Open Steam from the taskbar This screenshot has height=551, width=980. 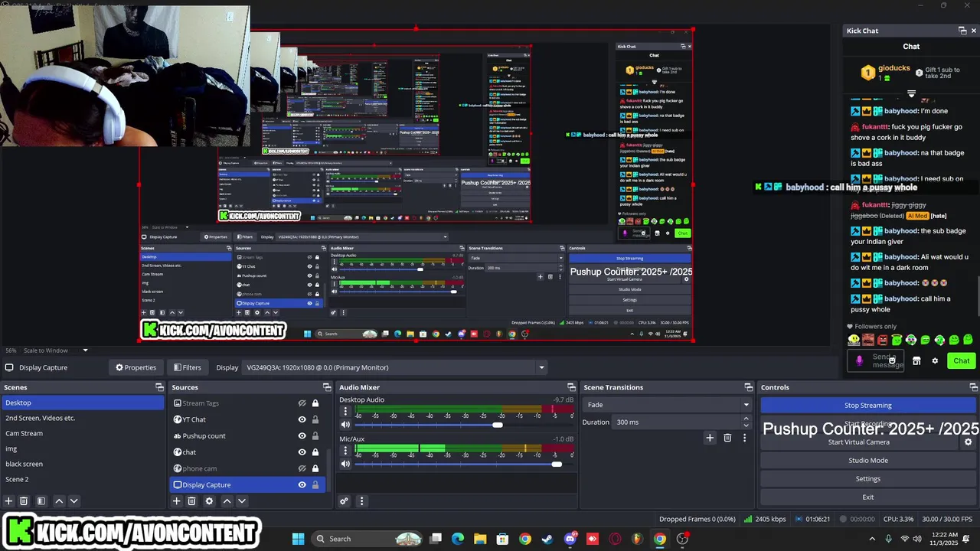pyautogui.click(x=547, y=539)
